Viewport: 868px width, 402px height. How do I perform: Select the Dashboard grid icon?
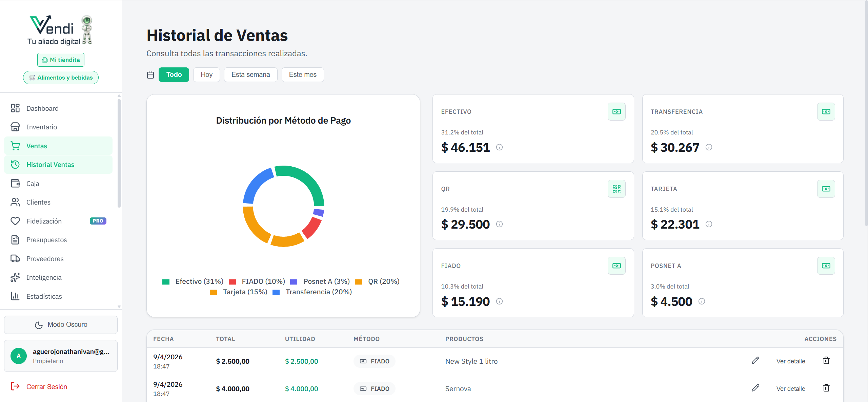(15, 108)
